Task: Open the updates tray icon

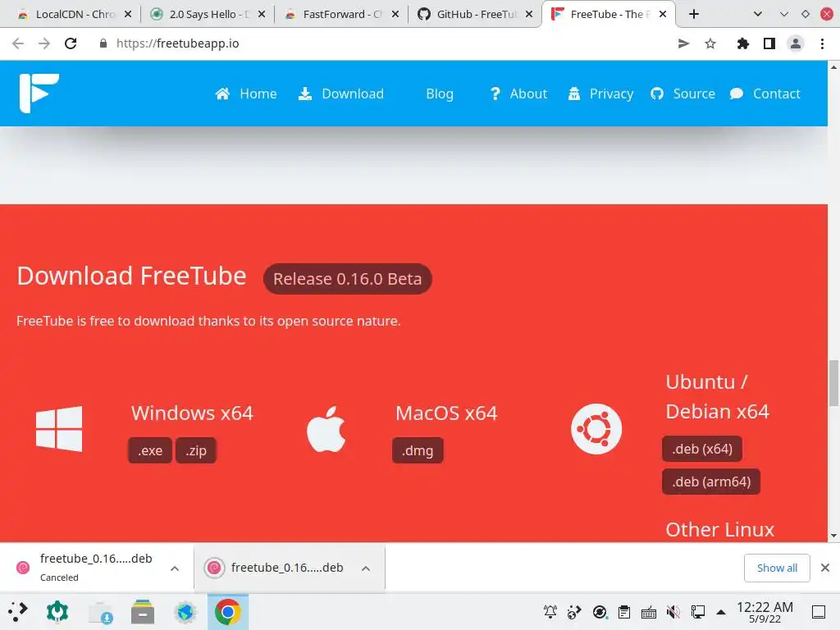Action: tap(600, 612)
